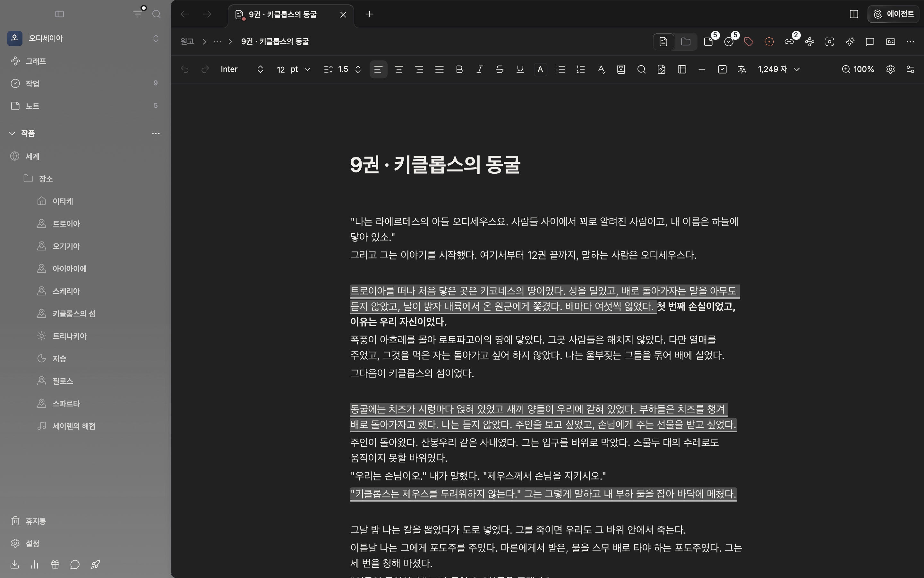Open 작업 tasks list

tap(85, 83)
